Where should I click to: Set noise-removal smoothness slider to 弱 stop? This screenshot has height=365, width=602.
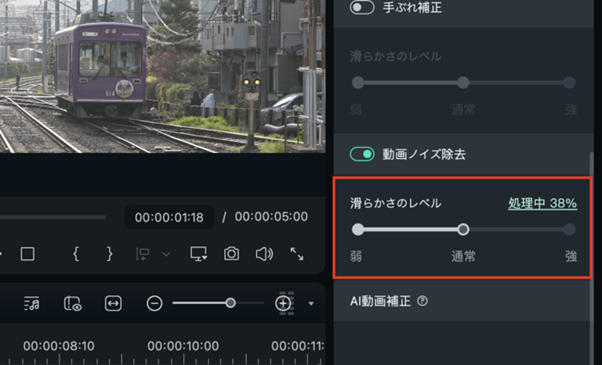(x=358, y=230)
